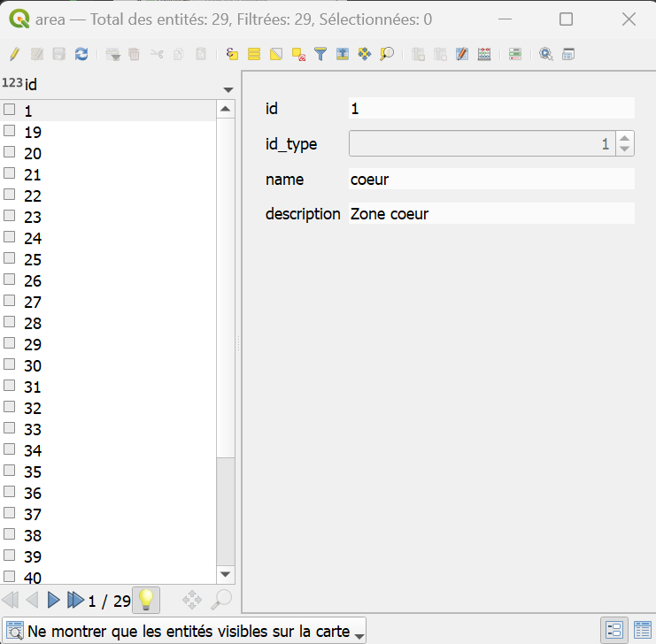Viewport: 656px width, 644px height.
Task: Tick the checkbox beside id 25
Action: pyautogui.click(x=9, y=258)
